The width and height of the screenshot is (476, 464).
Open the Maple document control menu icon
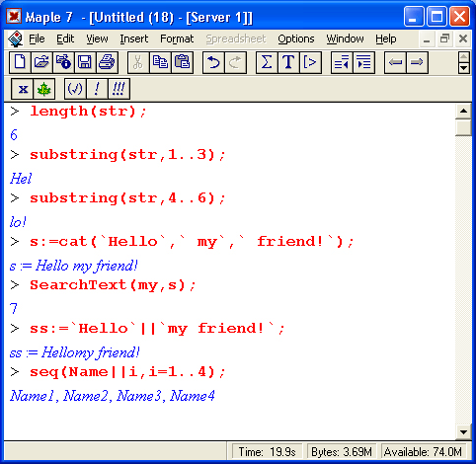15,39
